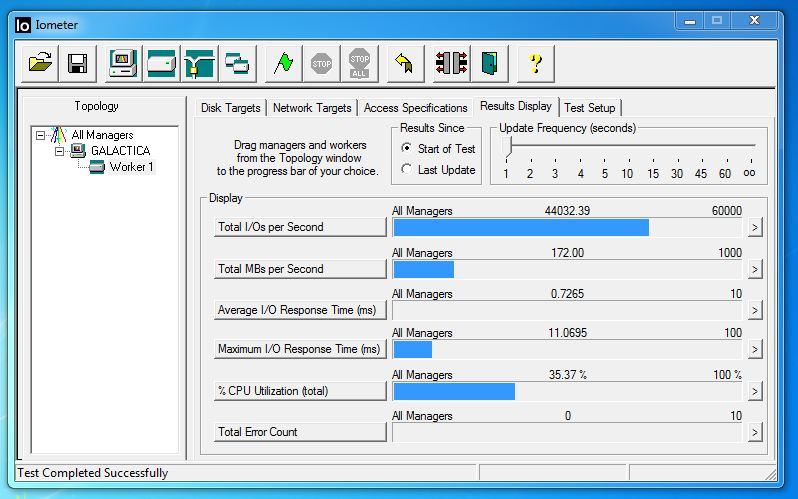Maximize the Iometer window
The image size is (798, 499).
pyautogui.click(x=717, y=21)
